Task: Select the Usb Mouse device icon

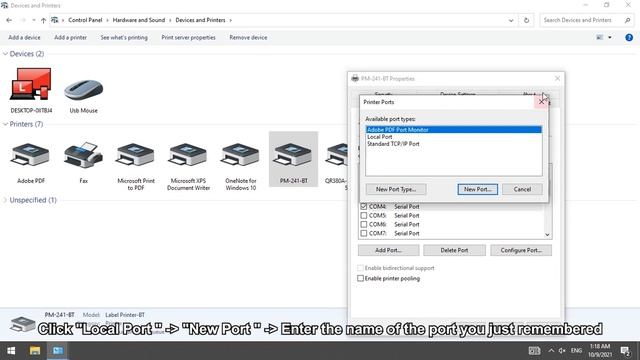Action: tap(83, 89)
